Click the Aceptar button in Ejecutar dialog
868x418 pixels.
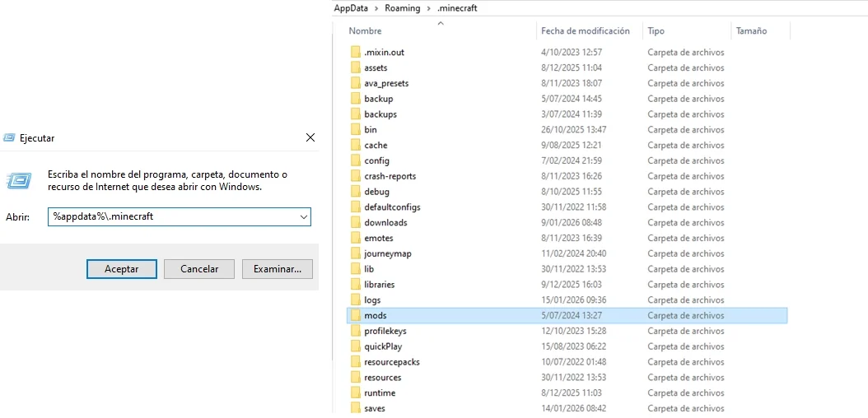[122, 269]
